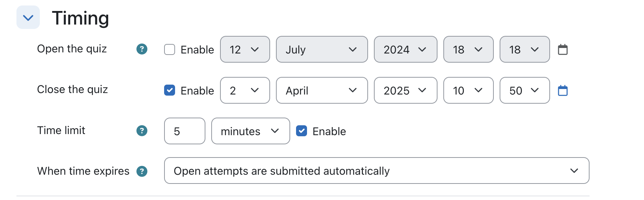
Task: Click the Time limit number input field
Action: (185, 131)
